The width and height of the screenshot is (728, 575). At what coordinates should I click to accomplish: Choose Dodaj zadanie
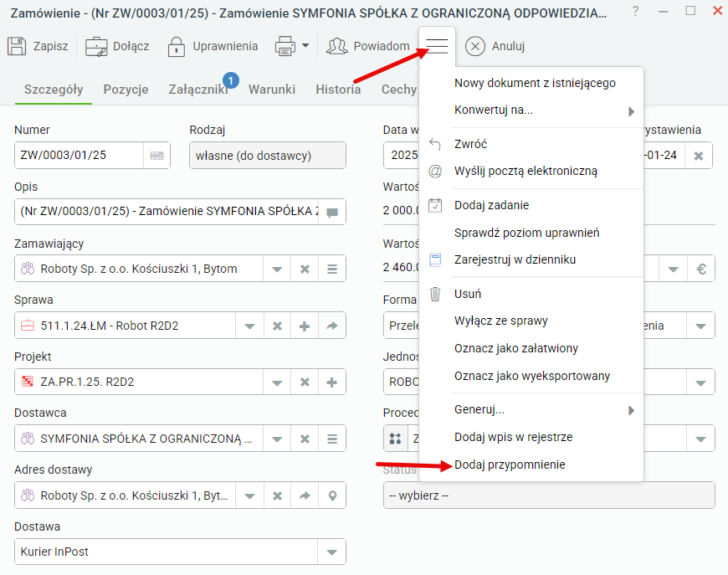coord(531,205)
